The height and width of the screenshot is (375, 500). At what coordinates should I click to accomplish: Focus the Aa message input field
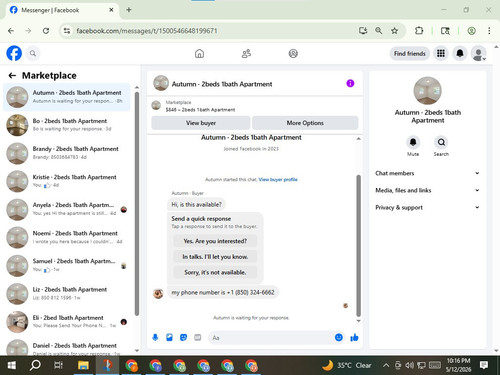[x=272, y=338]
